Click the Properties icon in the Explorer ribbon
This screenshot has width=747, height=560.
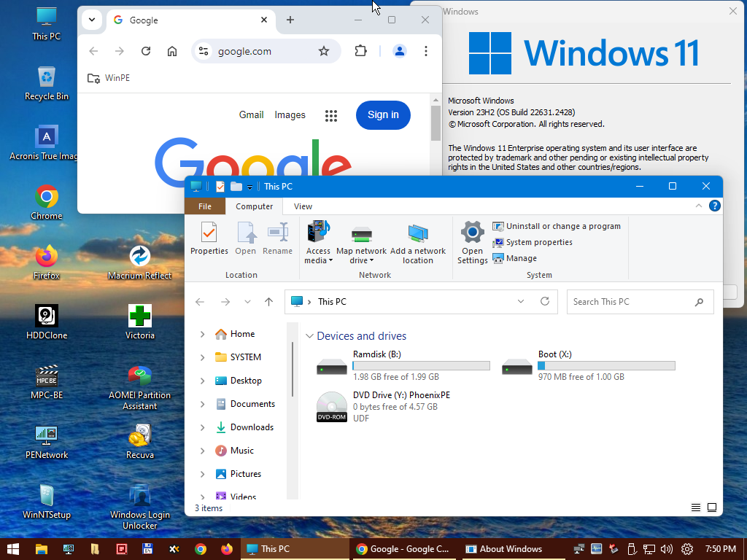point(209,238)
